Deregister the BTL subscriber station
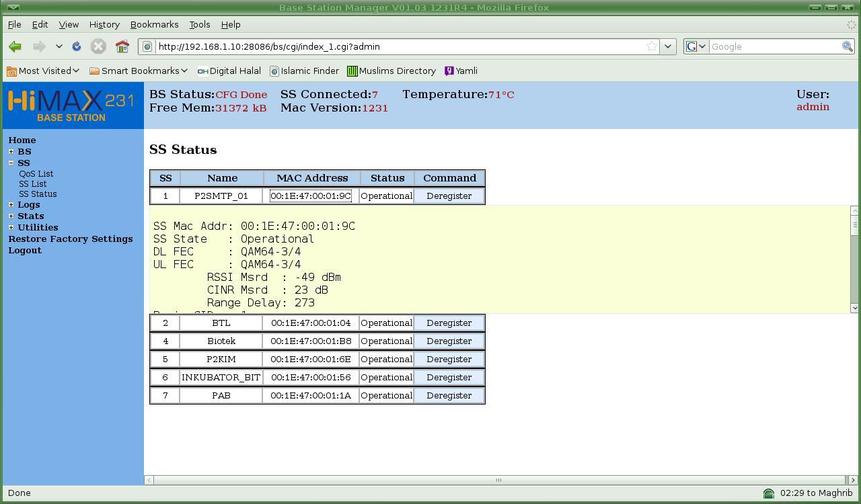The height and width of the screenshot is (504, 861). point(449,323)
